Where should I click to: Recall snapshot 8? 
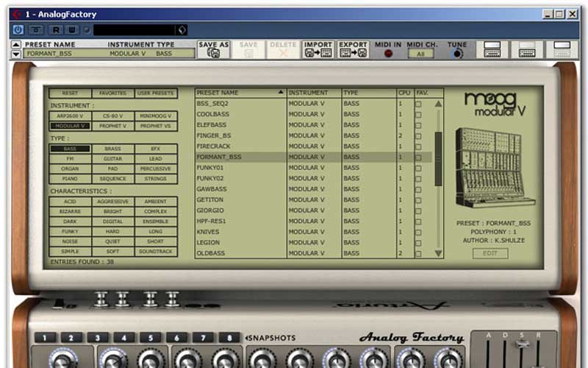click(229, 338)
